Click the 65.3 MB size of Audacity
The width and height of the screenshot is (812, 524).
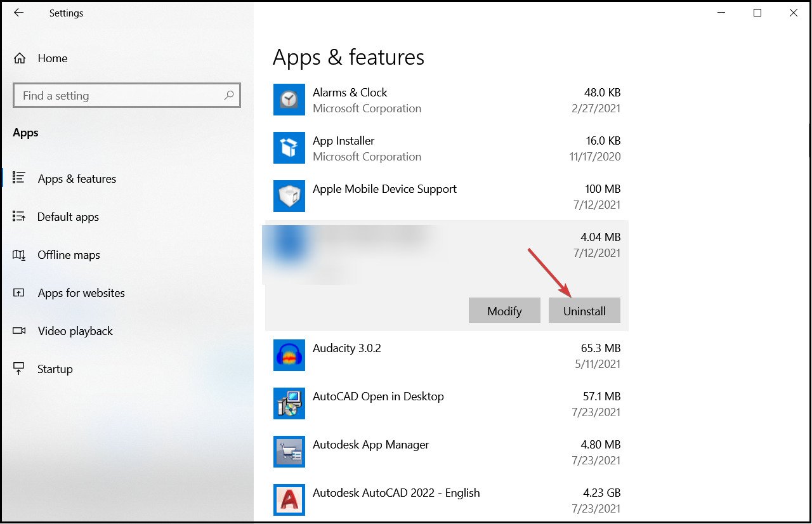(x=601, y=348)
